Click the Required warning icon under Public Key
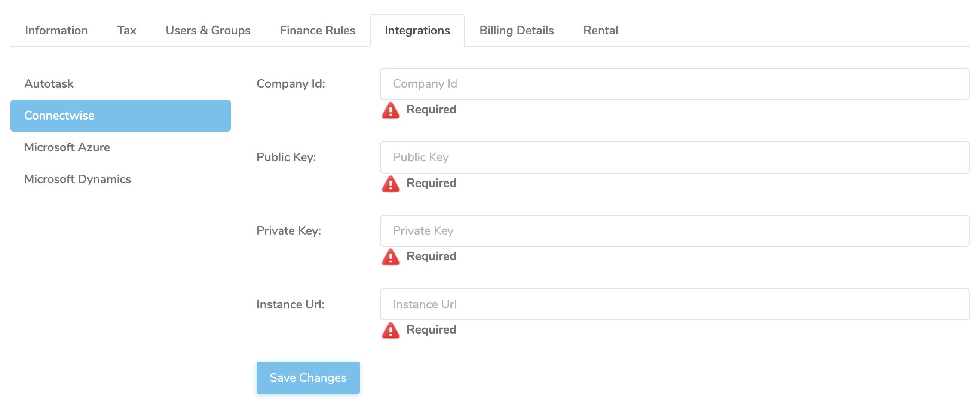980x411 pixels. tap(391, 184)
